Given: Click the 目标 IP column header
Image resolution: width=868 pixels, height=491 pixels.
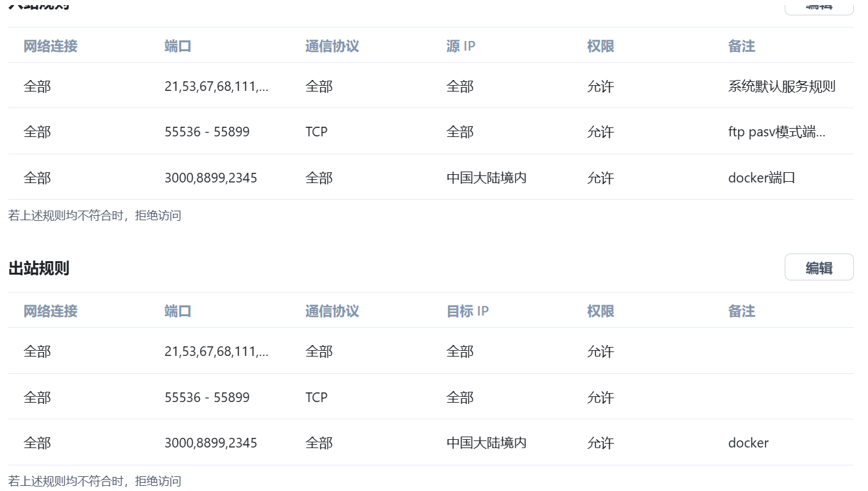Looking at the screenshot, I should tap(467, 311).
